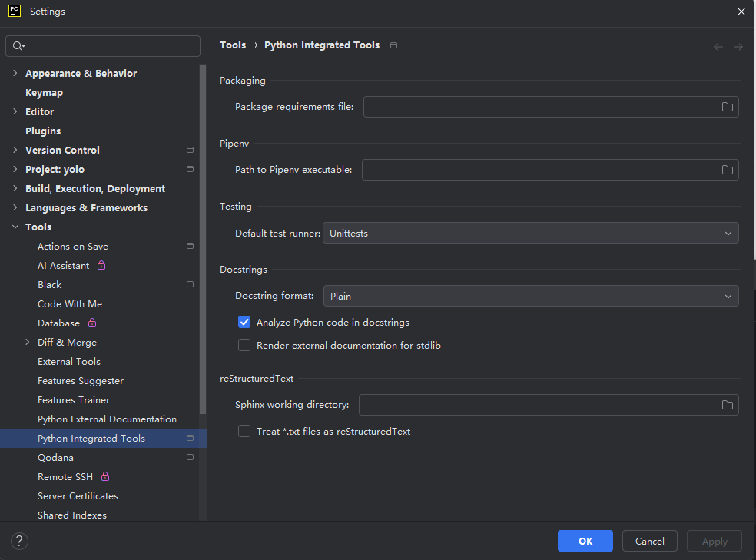Screen dimensions: 756x560
Task: Click the Apply button
Action: click(x=714, y=541)
